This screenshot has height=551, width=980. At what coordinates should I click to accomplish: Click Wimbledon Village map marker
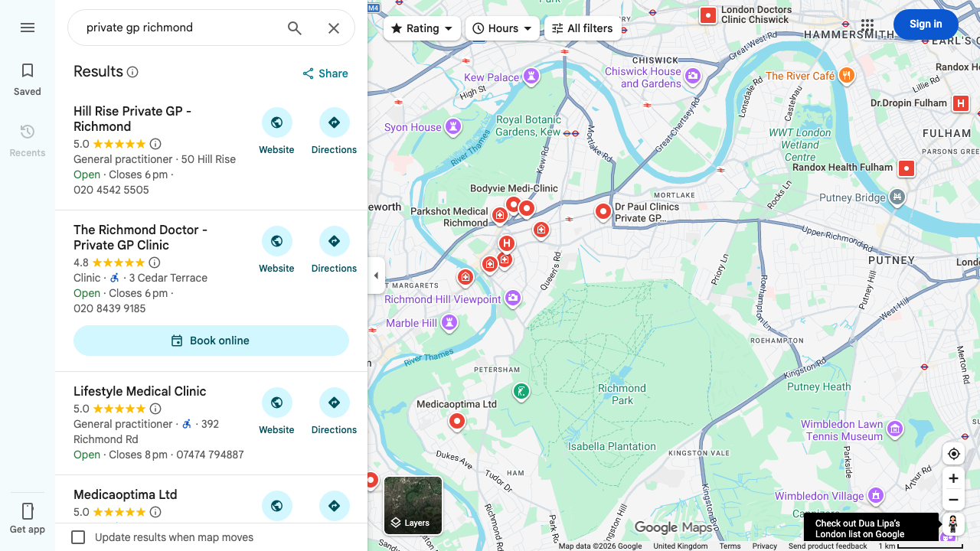(x=877, y=495)
